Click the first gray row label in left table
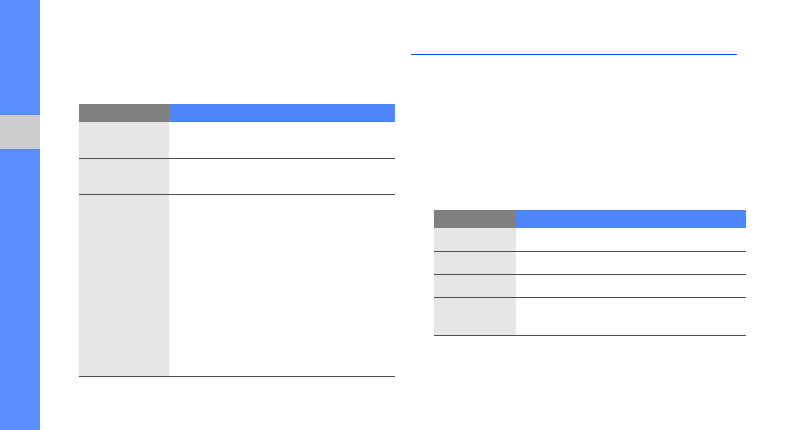This screenshot has height=430, width=794. (124, 140)
